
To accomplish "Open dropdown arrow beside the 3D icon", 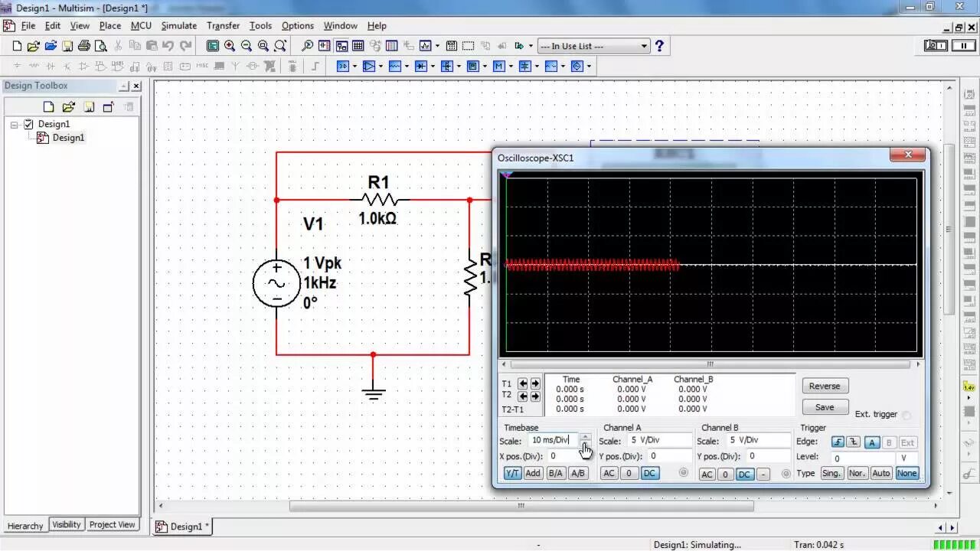I will pos(355,67).
